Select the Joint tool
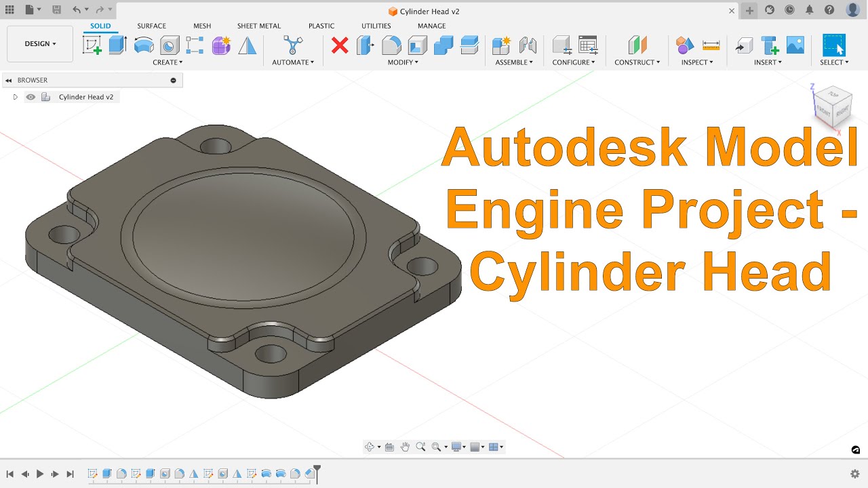This screenshot has height=488, width=868. pyautogui.click(x=528, y=45)
